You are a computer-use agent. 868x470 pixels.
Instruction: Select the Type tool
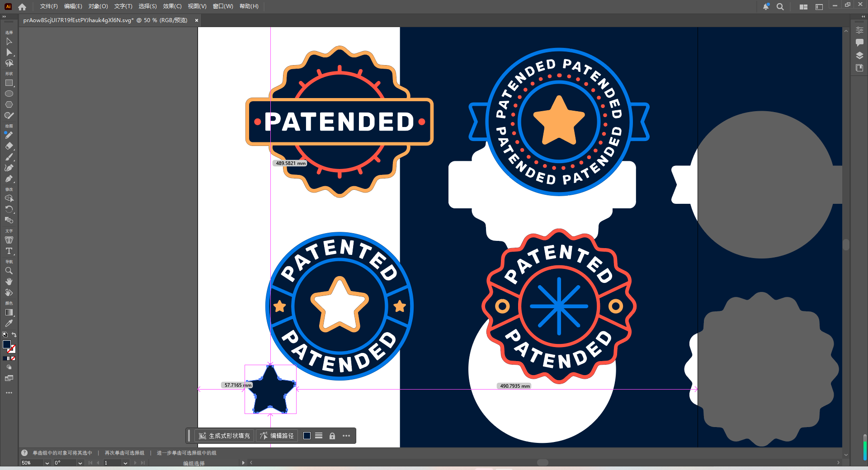[9, 251]
